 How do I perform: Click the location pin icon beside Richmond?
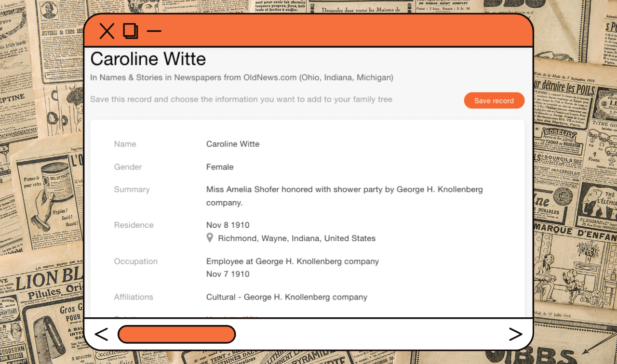click(x=210, y=238)
